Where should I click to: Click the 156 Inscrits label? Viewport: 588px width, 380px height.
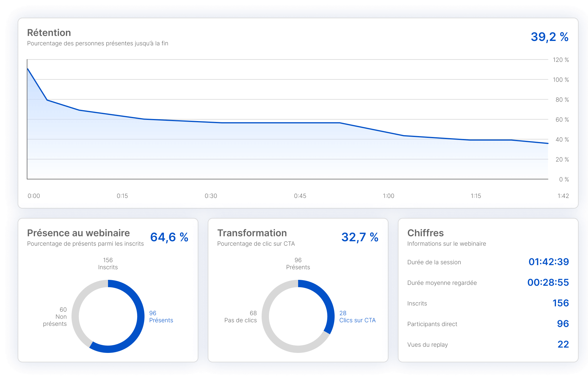click(108, 263)
